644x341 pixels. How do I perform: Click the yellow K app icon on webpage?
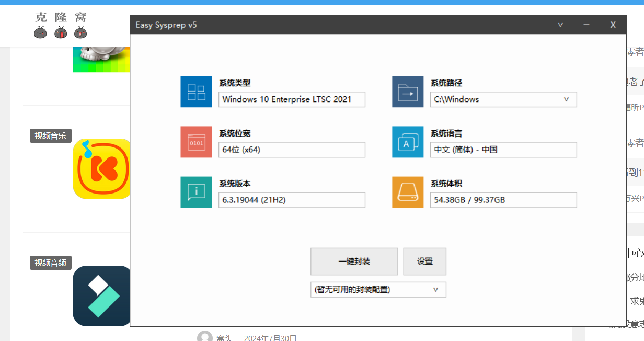[101, 168]
